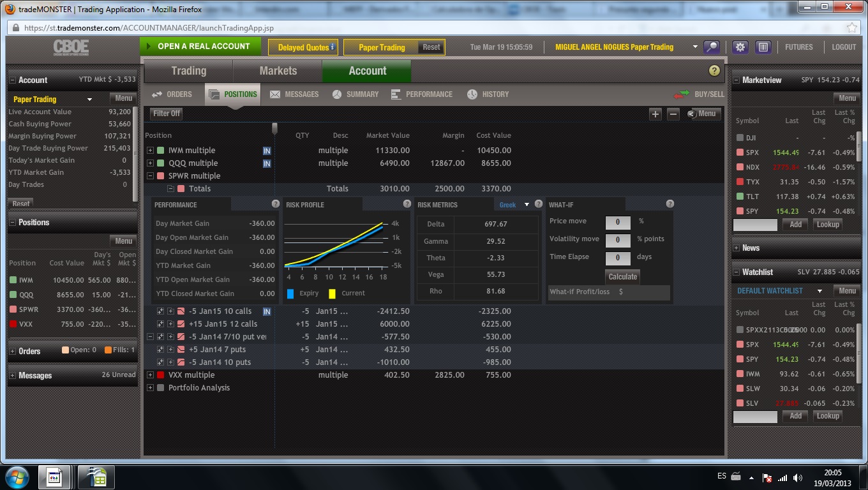Collapse the Marketview panel
868x490 pixels.
[737, 80]
